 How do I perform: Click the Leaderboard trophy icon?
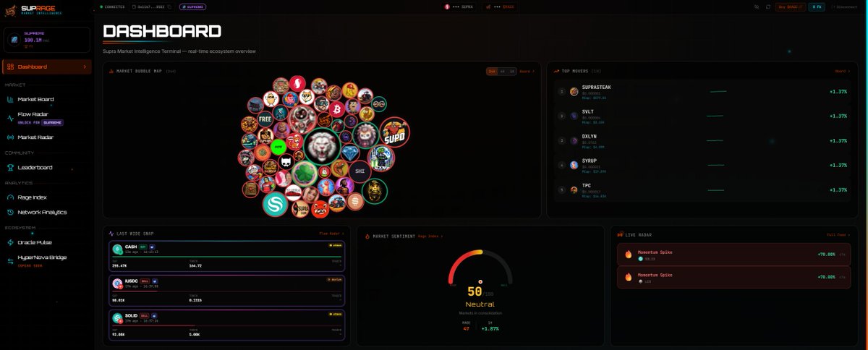[10, 167]
